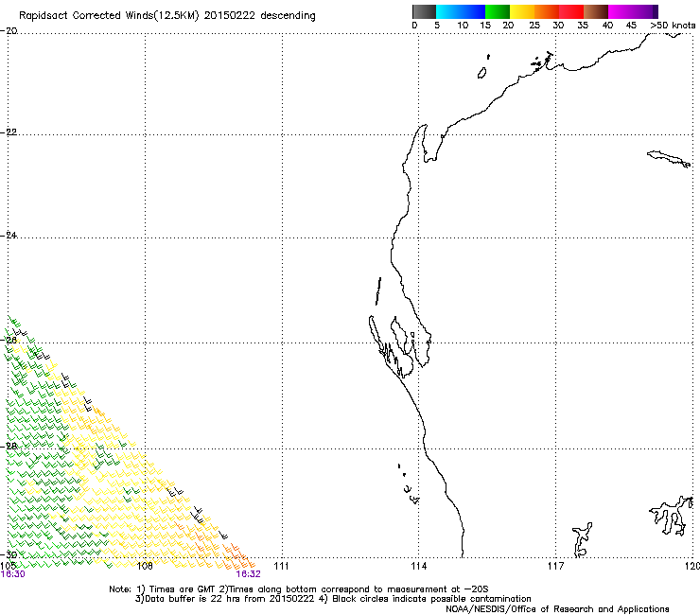The width and height of the screenshot is (700, 615).
Task: Click the '-24' latitude axis label
Action: (x=9, y=235)
